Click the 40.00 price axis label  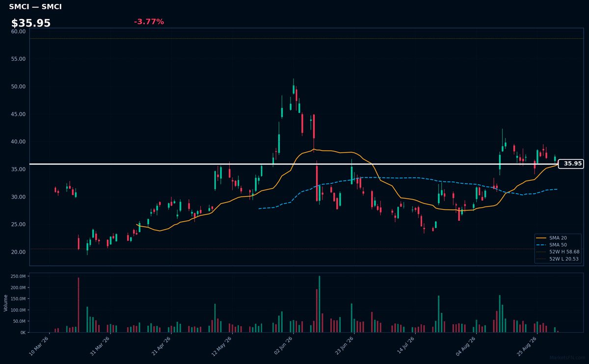click(x=18, y=142)
